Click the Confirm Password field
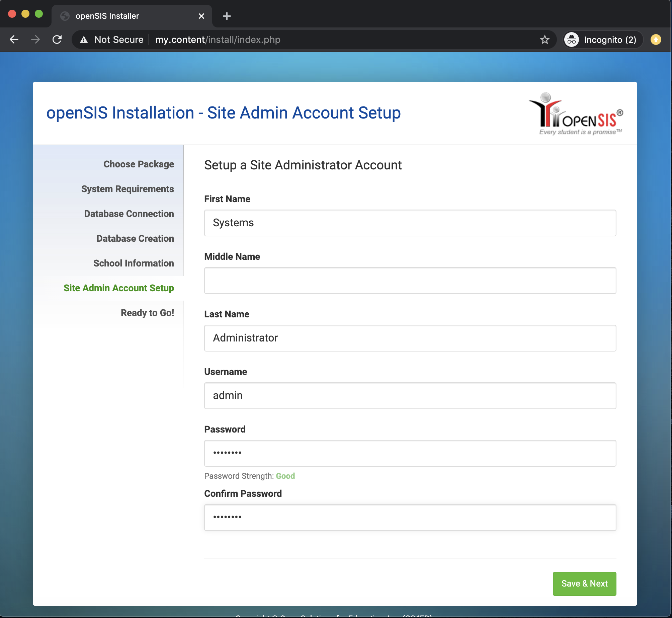This screenshot has width=672, height=618. tap(410, 518)
